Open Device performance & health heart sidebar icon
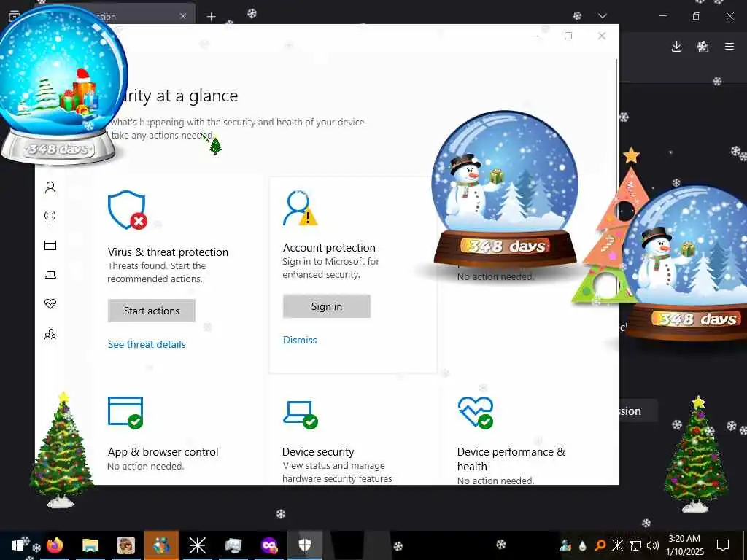This screenshot has width=747, height=560. click(x=50, y=304)
